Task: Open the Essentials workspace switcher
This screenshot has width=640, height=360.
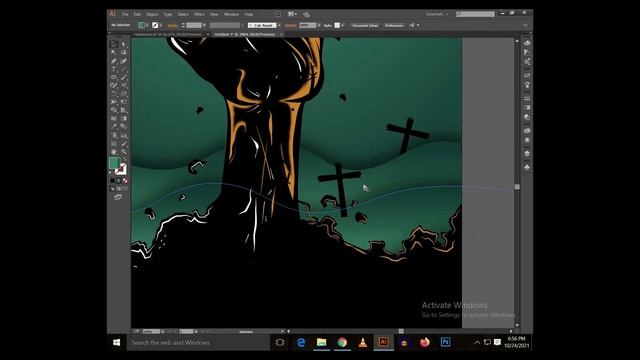Action: tap(437, 14)
